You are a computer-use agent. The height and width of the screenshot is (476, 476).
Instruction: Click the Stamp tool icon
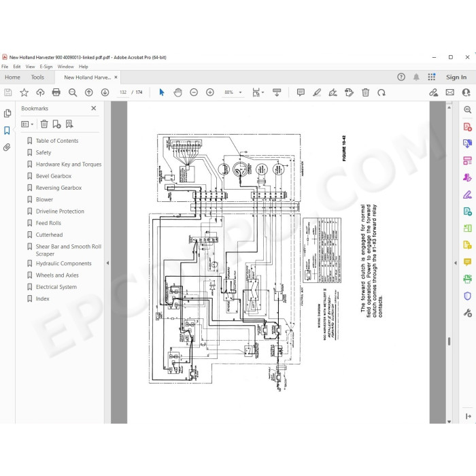coord(349,92)
